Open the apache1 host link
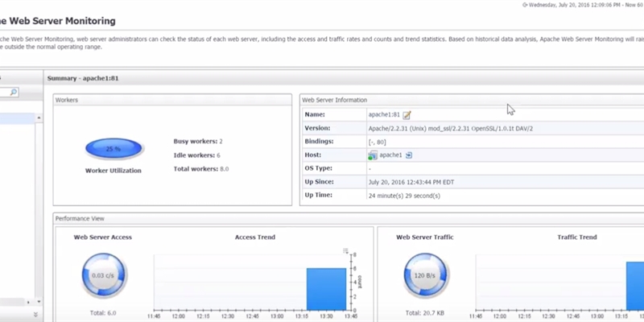Viewport: 644px width, 322px height. (390, 155)
